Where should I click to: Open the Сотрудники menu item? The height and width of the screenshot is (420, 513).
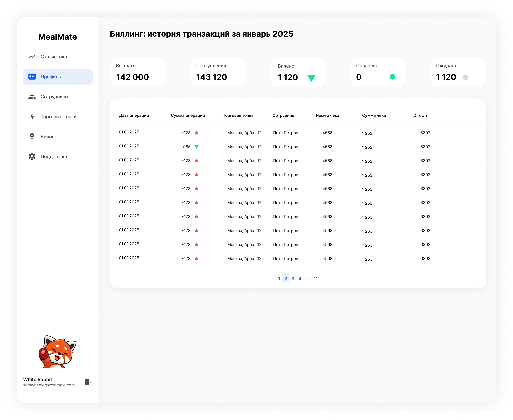[x=54, y=97]
